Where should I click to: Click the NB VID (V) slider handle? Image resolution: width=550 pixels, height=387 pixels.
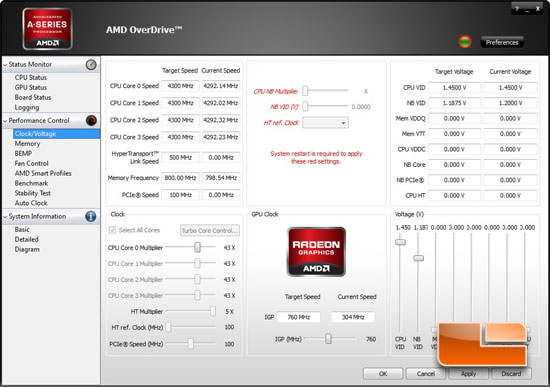click(x=305, y=106)
